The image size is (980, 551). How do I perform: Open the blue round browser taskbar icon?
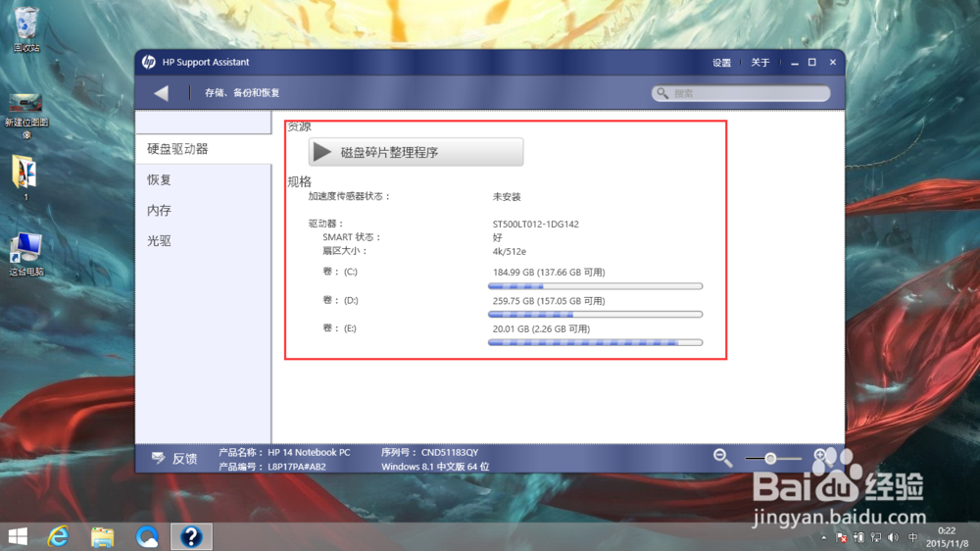coord(148,536)
